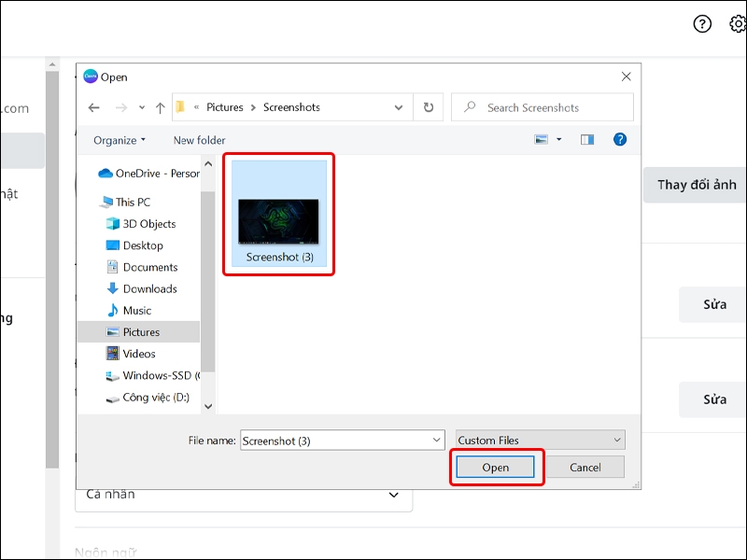Screen dimensions: 747x560
Task: Open Desktop folder in sidebar
Action: [x=134, y=245]
